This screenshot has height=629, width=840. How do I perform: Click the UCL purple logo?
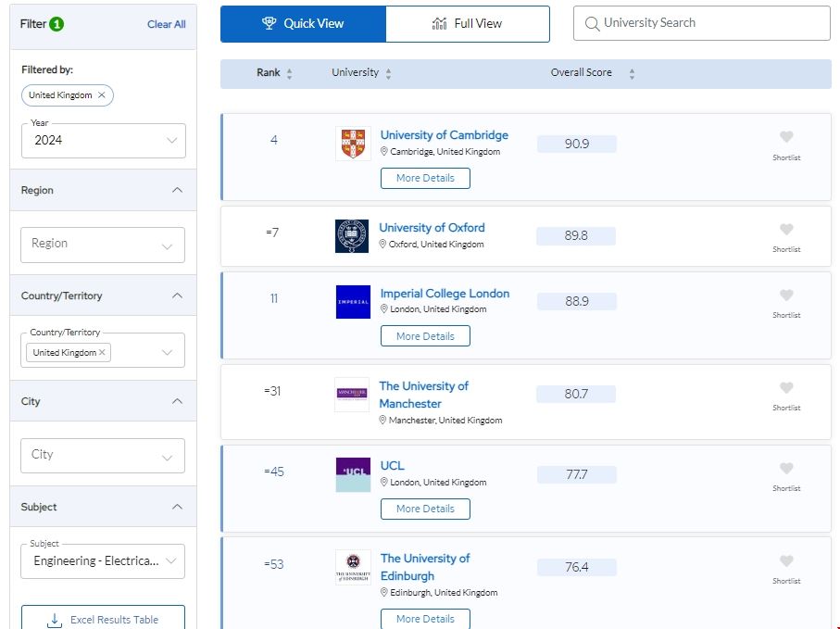(353, 474)
